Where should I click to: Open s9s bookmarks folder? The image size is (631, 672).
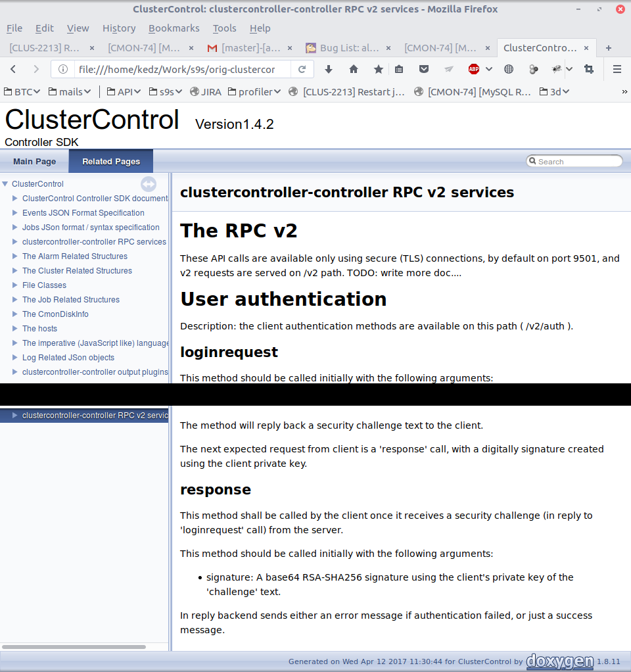(166, 91)
